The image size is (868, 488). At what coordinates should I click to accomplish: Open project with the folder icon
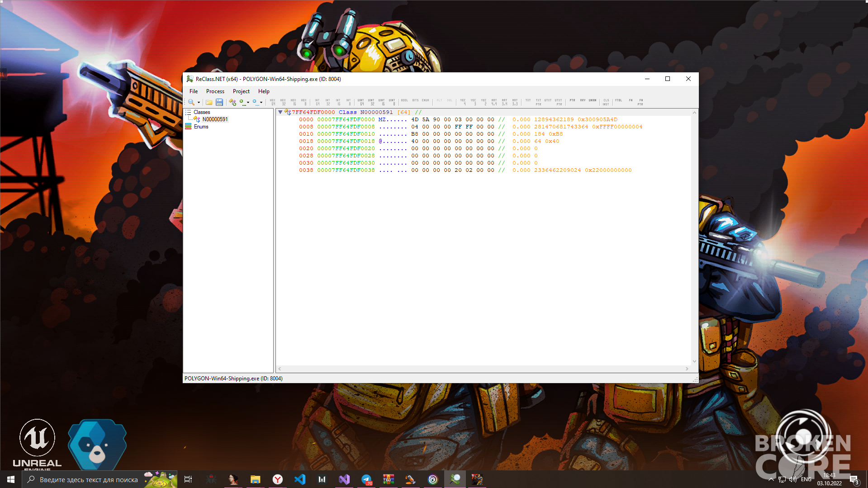click(209, 102)
